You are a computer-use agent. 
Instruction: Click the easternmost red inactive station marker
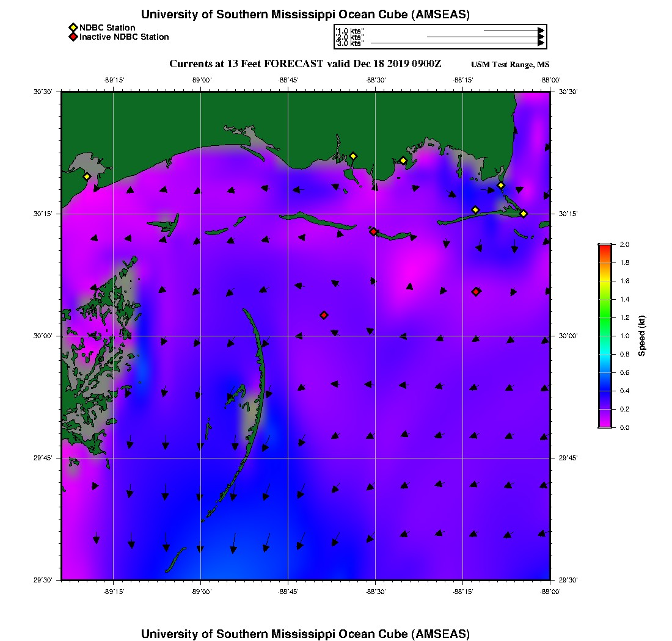pos(476,291)
